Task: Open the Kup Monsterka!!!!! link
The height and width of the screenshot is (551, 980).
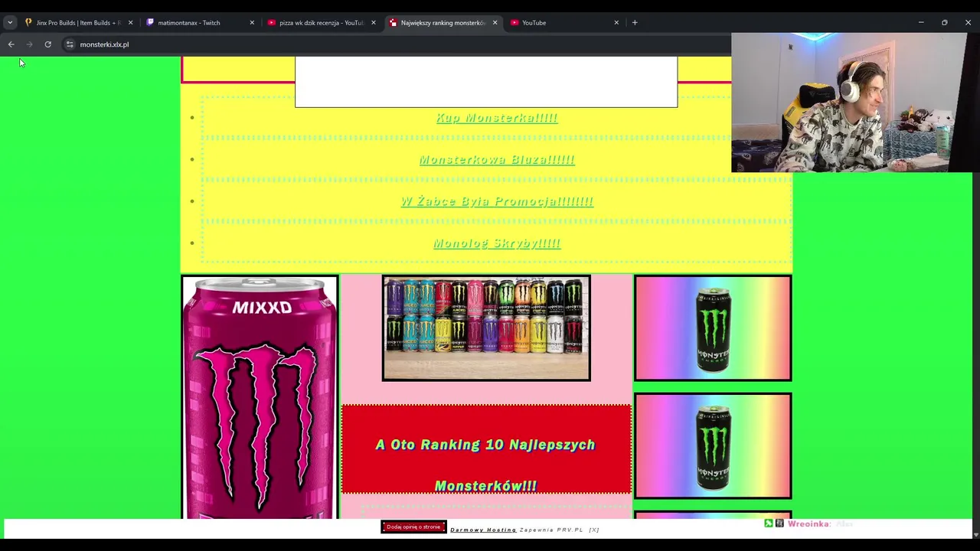Action: (x=497, y=118)
